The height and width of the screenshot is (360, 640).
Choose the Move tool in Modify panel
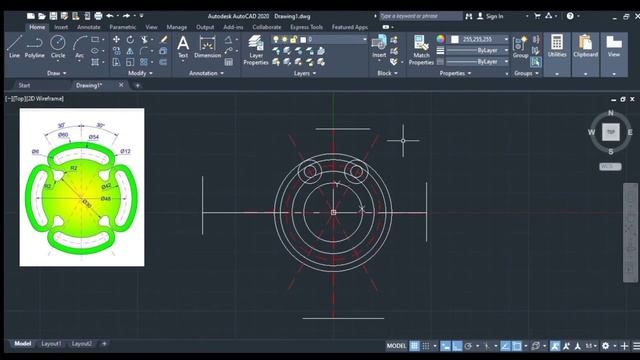[116, 40]
